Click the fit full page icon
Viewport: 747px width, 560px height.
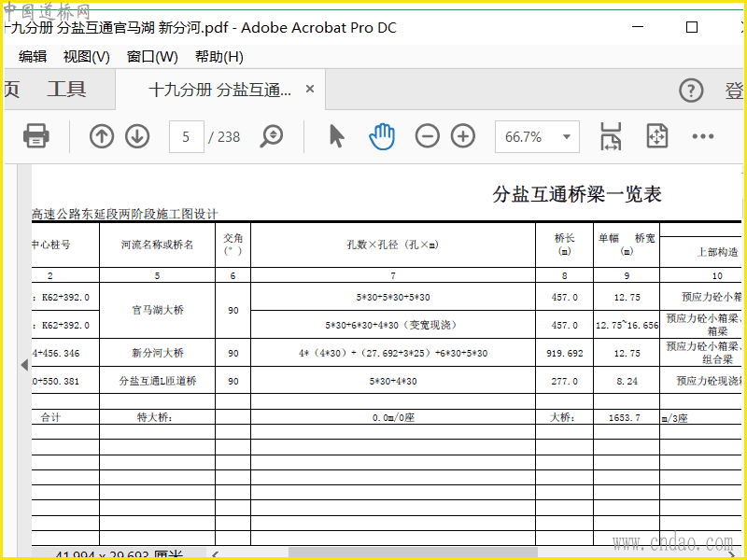pos(657,136)
